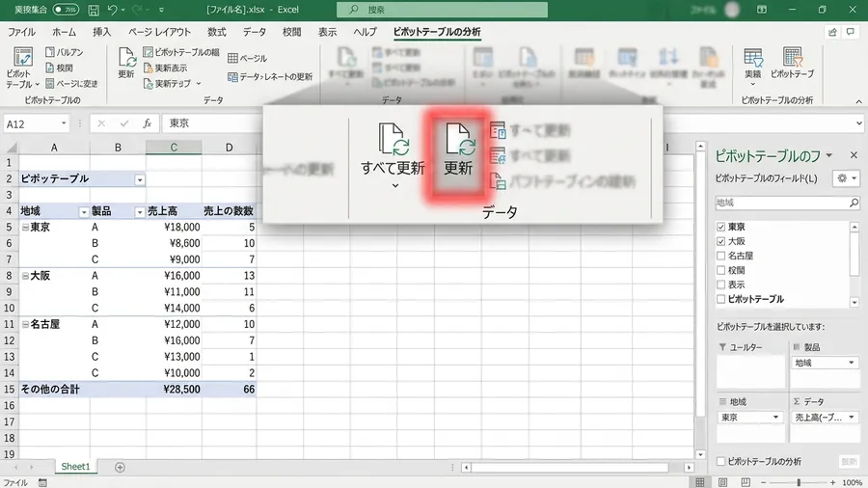
Task: Select the Sheet1 sheet tab
Action: coord(75,467)
